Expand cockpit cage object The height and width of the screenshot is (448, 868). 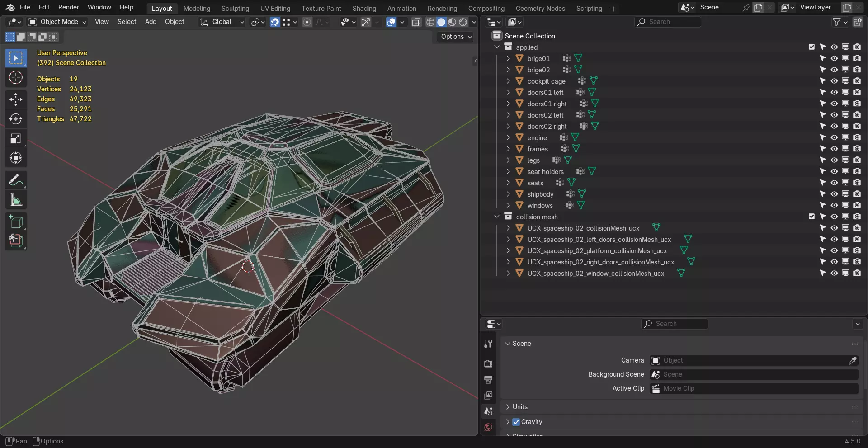[x=508, y=81]
